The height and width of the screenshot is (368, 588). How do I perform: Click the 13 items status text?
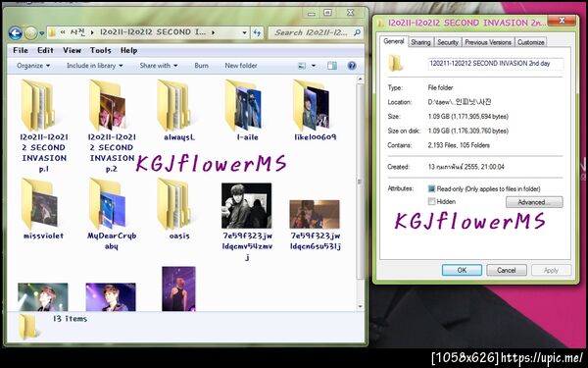click(70, 318)
